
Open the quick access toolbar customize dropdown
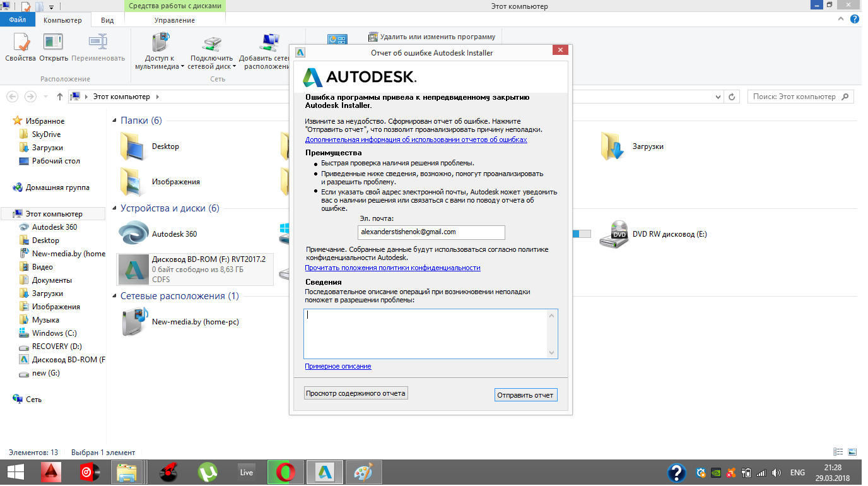(x=50, y=7)
